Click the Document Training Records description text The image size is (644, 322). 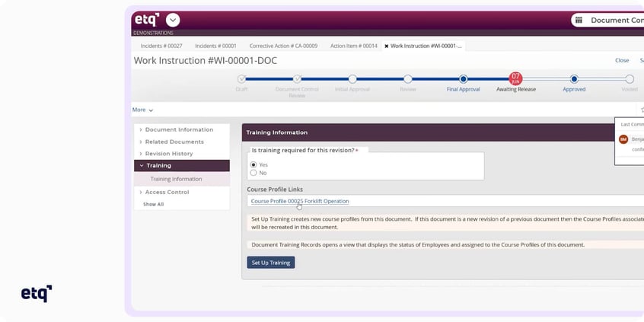(x=418, y=245)
